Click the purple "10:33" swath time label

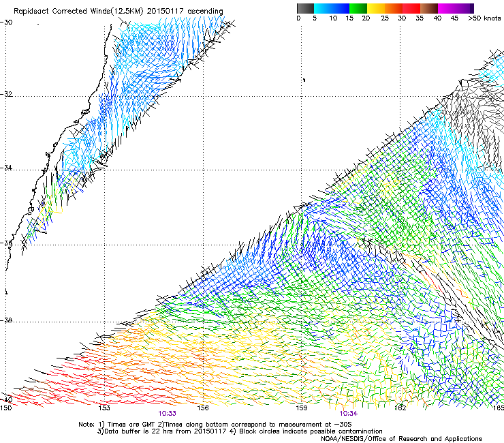point(167,414)
